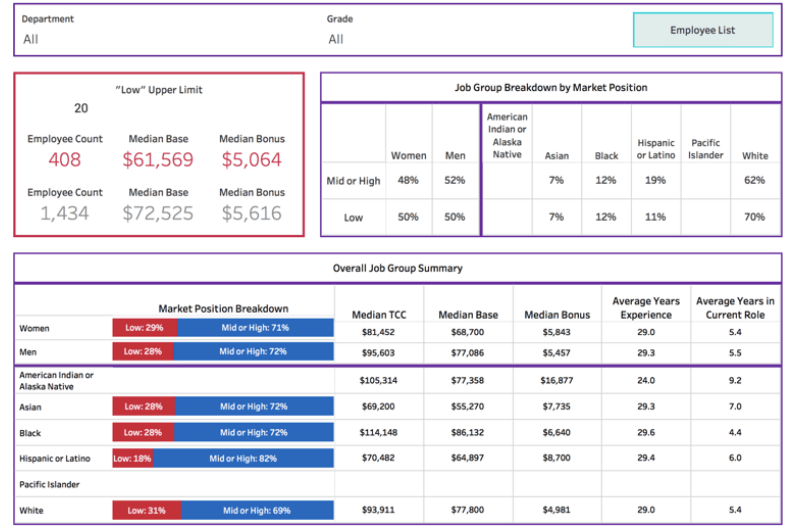This screenshot has width=786, height=528.
Task: Select the Pacific Islander row label in summary
Action: click(49, 484)
